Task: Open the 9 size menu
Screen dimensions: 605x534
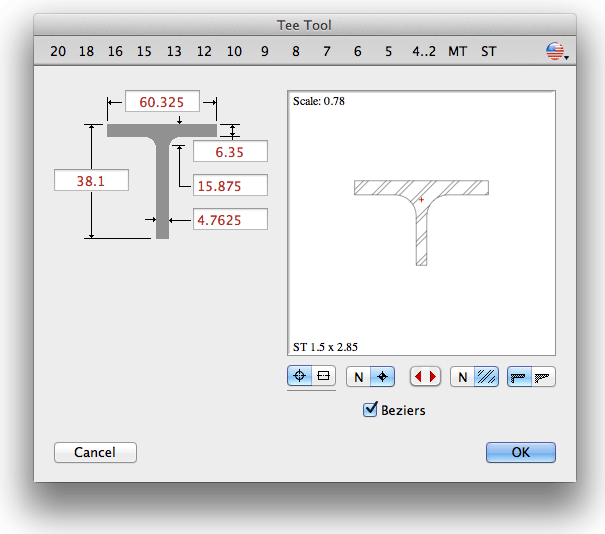Action: click(x=265, y=51)
